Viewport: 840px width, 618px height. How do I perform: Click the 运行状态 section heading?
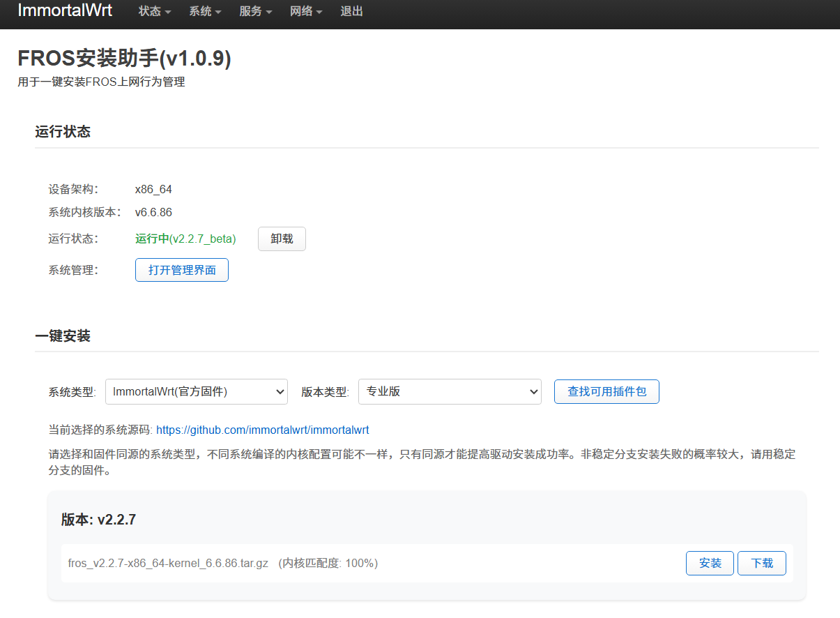63,132
